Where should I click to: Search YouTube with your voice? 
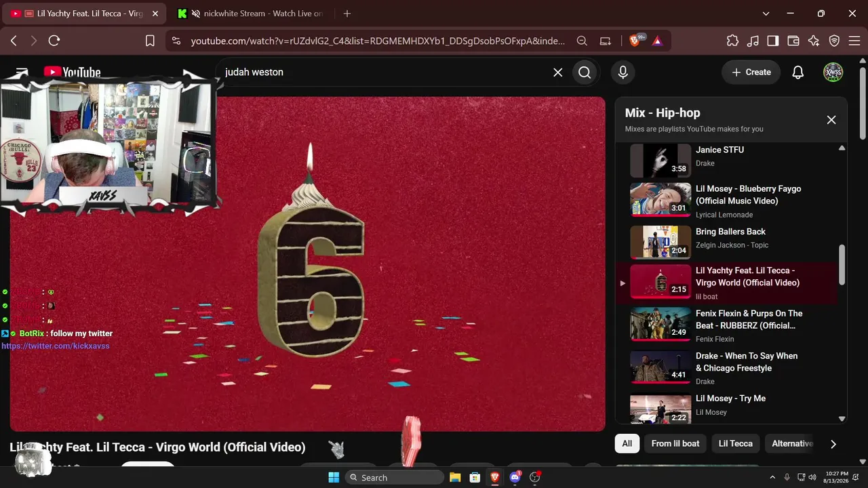click(x=623, y=72)
